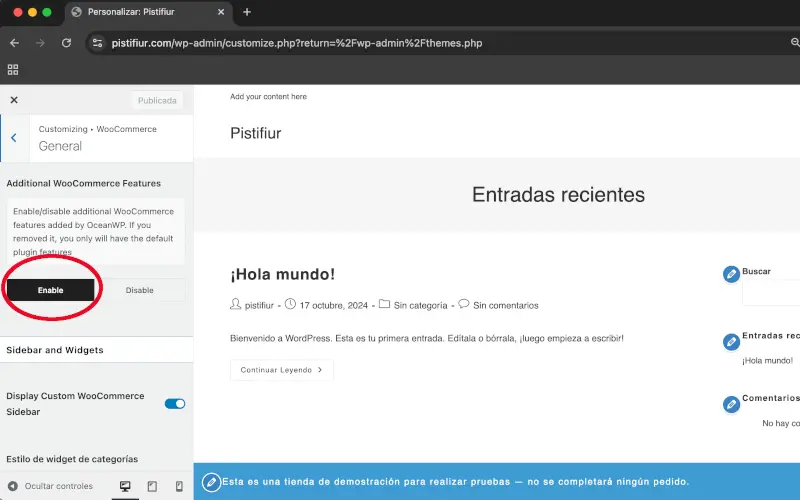Click the pistifiur author link
800x500 pixels.
(259, 305)
